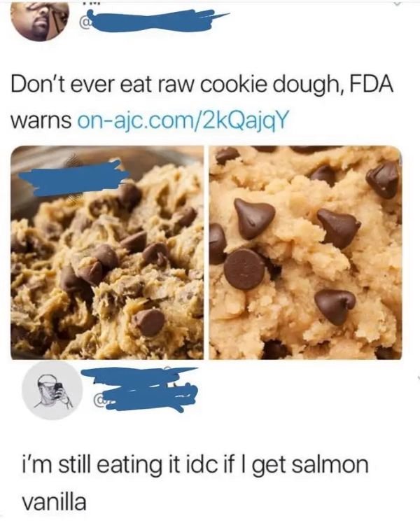Viewport: 420px width, 523px height.
Task: View the left cookie dough photo
Action: coord(107,253)
